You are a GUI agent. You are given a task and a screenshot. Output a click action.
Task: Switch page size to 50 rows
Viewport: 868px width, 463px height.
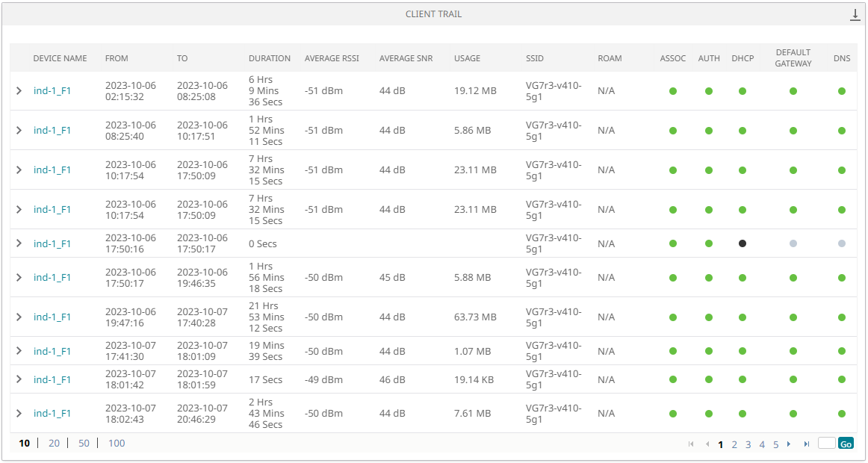point(84,443)
